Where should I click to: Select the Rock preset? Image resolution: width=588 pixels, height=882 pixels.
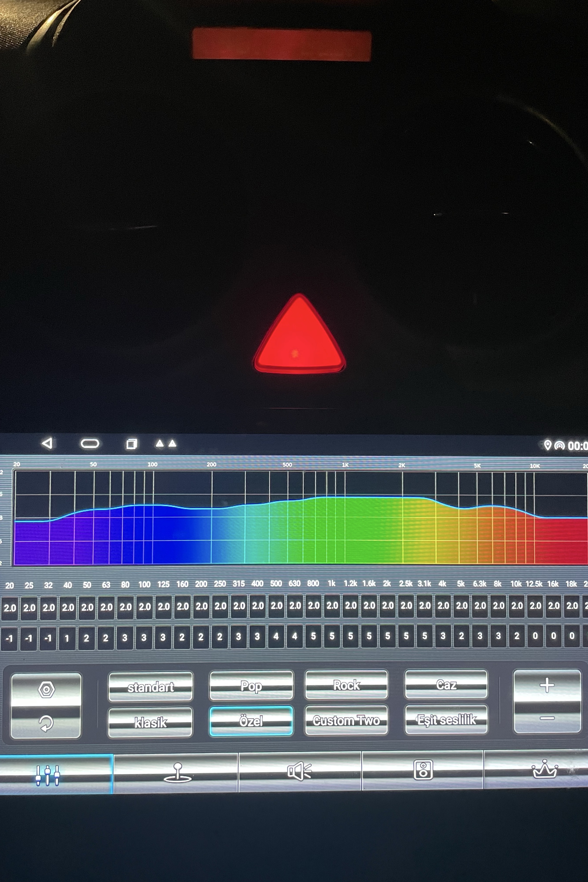click(x=347, y=685)
